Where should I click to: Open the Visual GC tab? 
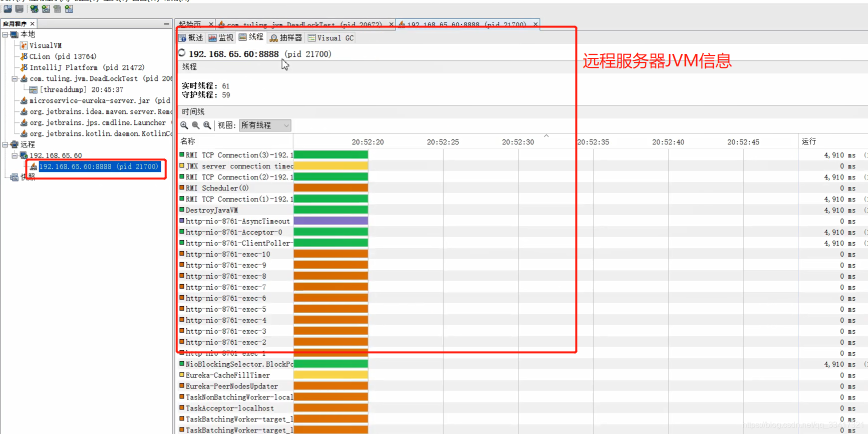click(x=330, y=38)
